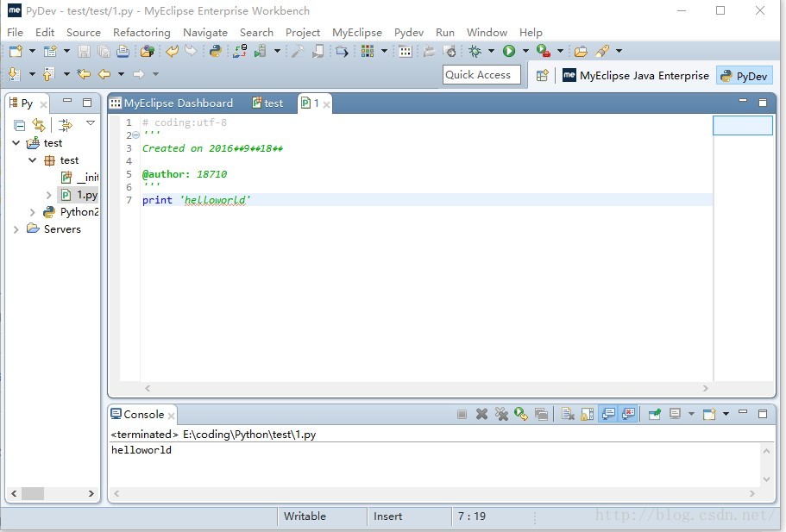Screen dimensions: 786x532
Task: Select 1.py file in the explorer
Action: 86,195
